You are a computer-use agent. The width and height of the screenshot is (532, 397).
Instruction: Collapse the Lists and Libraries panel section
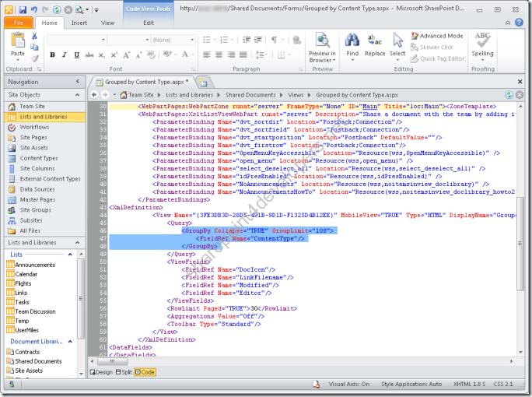pyautogui.click(x=77, y=242)
